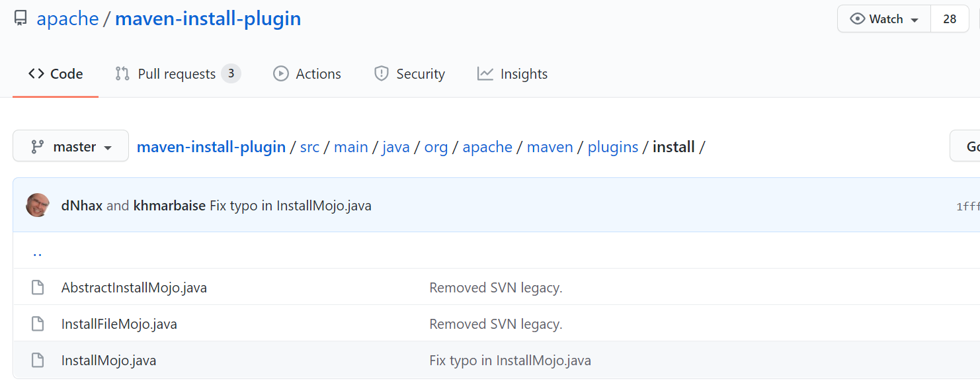Click author name dNhax
The width and height of the screenshot is (980, 389).
[x=82, y=206]
